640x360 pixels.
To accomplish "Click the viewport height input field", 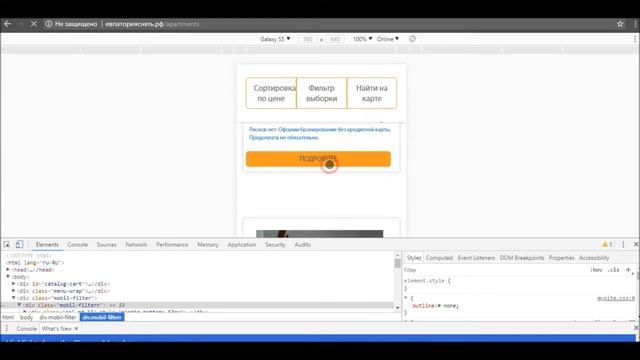I will coord(335,39).
